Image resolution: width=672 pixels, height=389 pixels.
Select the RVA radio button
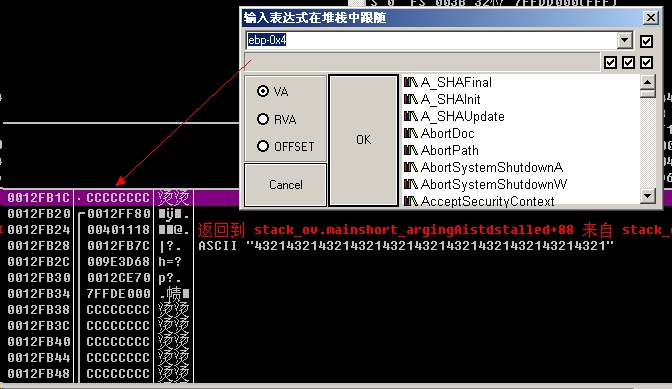pyautogui.click(x=263, y=119)
